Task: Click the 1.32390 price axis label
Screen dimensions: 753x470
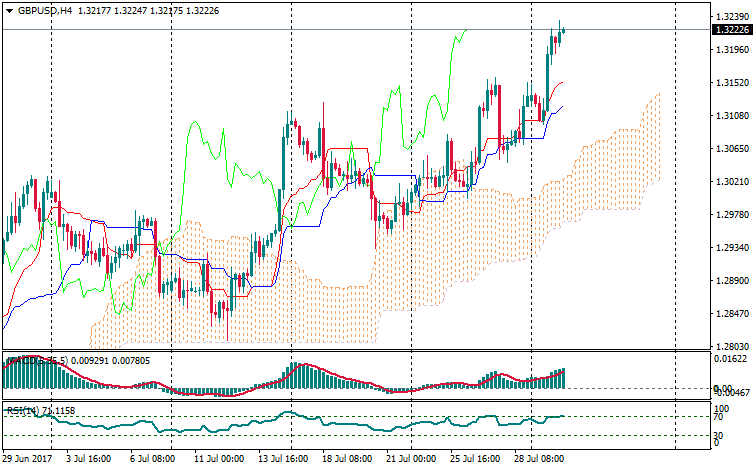Action: (733, 17)
